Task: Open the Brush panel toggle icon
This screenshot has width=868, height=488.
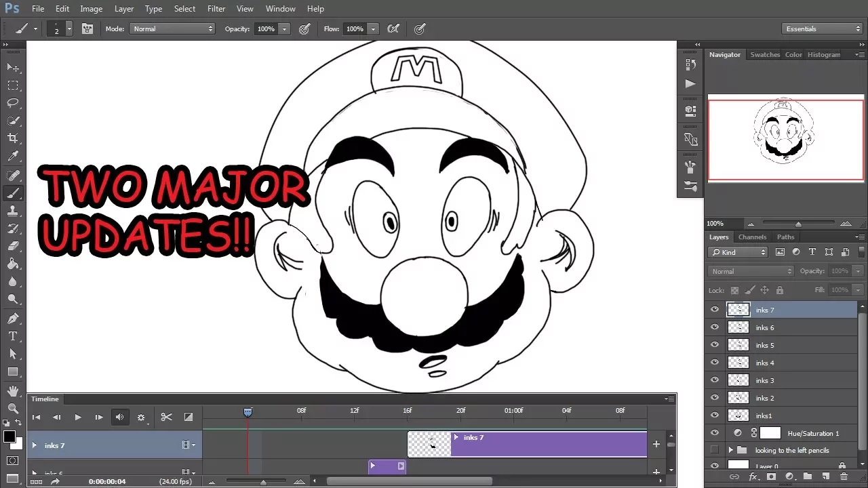Action: (x=87, y=28)
